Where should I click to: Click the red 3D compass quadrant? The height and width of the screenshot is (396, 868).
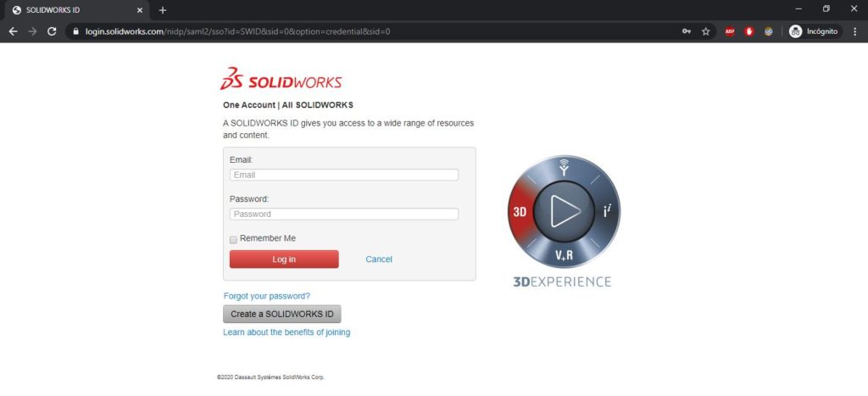tap(520, 212)
